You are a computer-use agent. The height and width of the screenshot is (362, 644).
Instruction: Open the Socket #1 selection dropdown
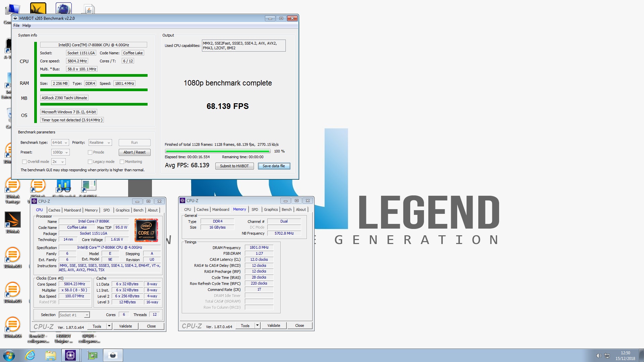[74, 315]
